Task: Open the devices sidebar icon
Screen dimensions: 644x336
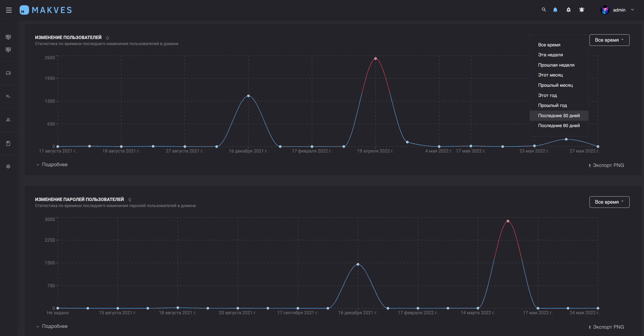Action: [x=8, y=73]
